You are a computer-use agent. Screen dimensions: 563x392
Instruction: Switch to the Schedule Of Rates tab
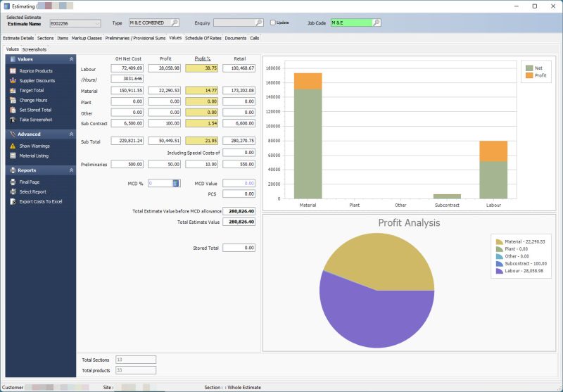point(203,38)
